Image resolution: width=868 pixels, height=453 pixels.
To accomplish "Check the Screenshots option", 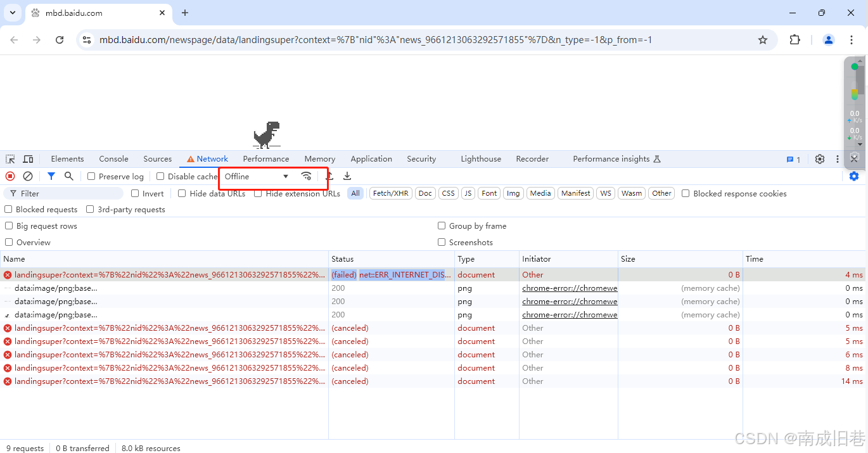I will [442, 242].
